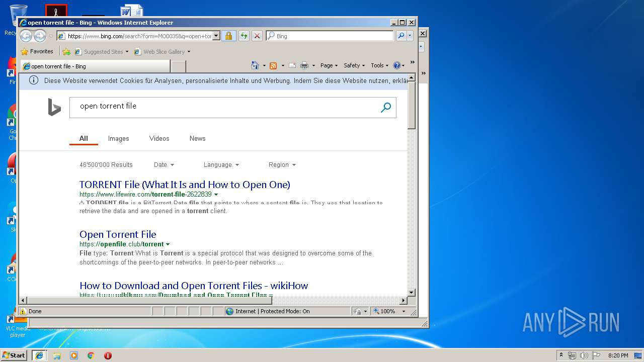
Task: Click the '46'500'000 Results' text
Action: click(106, 165)
